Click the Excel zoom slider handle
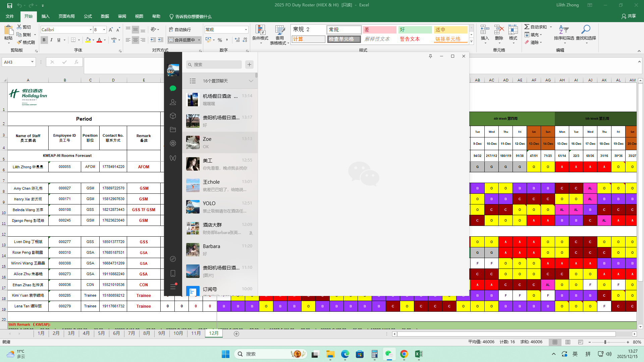 tap(605, 342)
